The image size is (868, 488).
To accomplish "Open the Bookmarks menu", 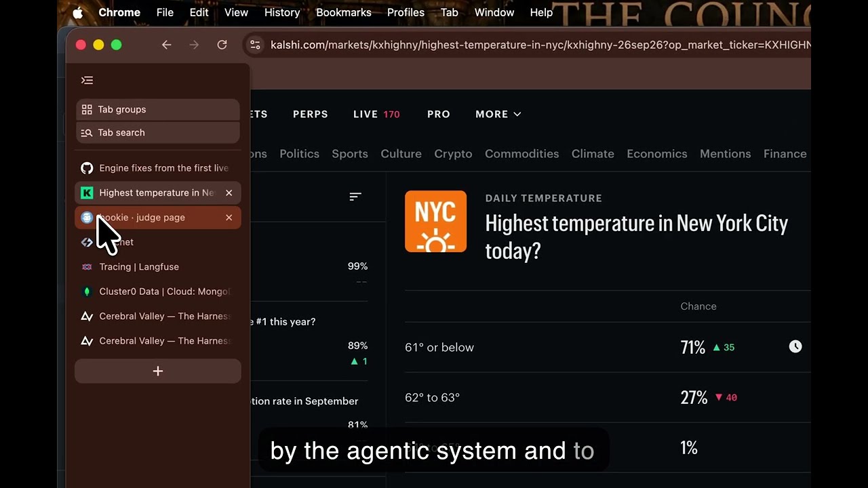I will pos(344,12).
